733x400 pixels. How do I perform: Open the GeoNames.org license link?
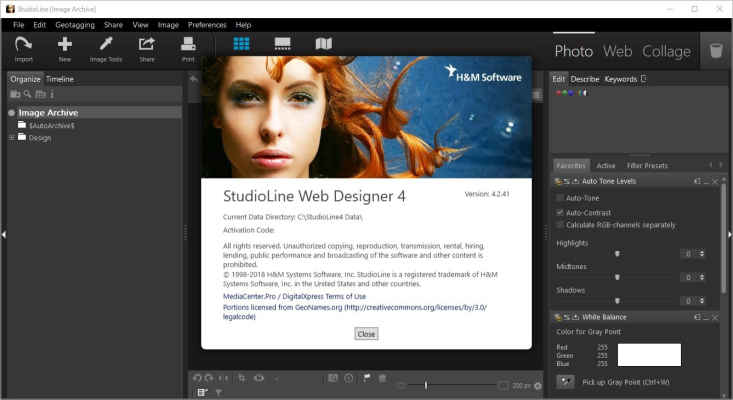click(x=355, y=312)
